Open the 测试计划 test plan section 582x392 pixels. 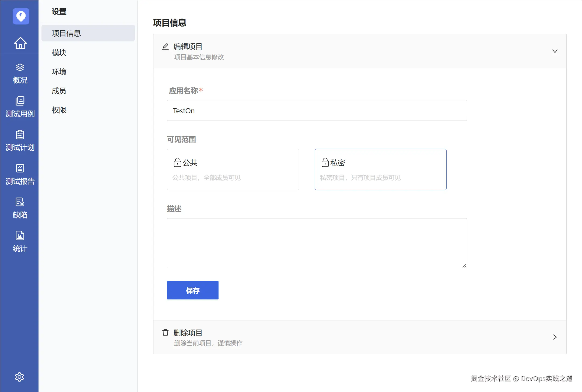coord(20,141)
